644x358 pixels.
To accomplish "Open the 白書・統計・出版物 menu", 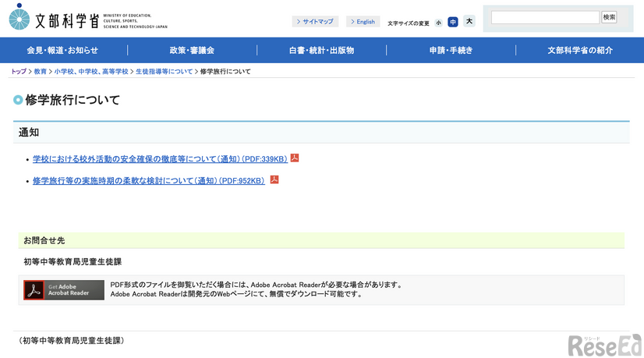I will pos(321,50).
